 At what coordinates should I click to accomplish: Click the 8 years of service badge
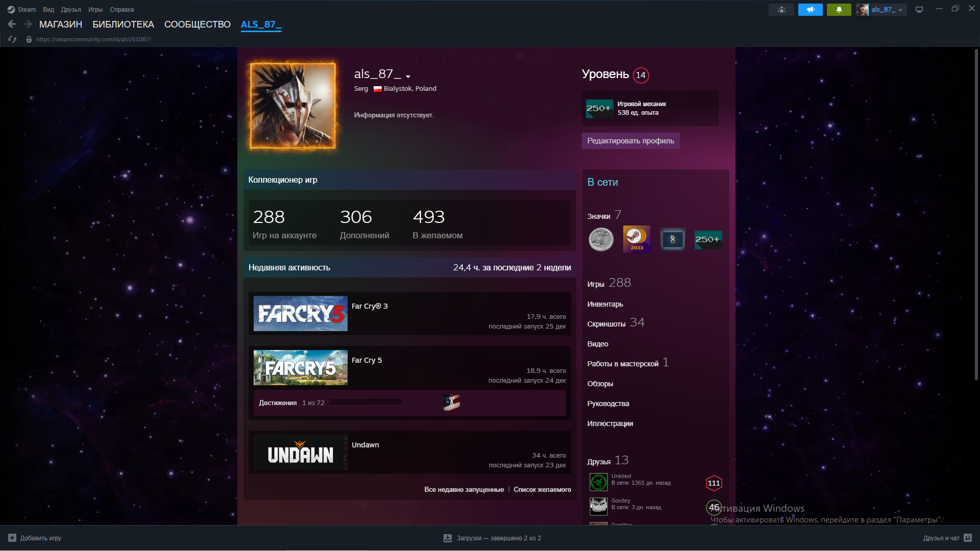[x=672, y=239]
